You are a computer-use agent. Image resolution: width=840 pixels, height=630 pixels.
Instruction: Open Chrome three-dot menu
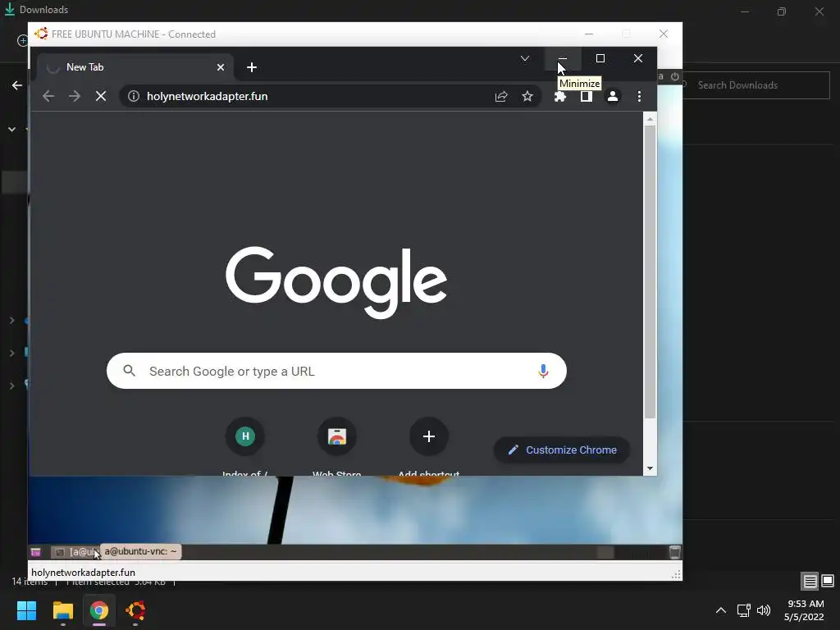639,97
